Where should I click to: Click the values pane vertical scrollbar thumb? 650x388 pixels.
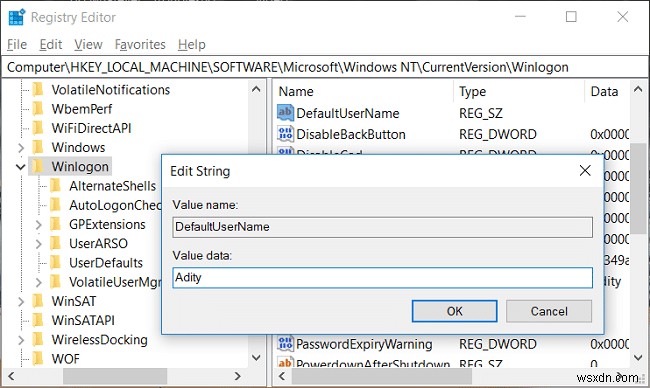(x=638, y=189)
